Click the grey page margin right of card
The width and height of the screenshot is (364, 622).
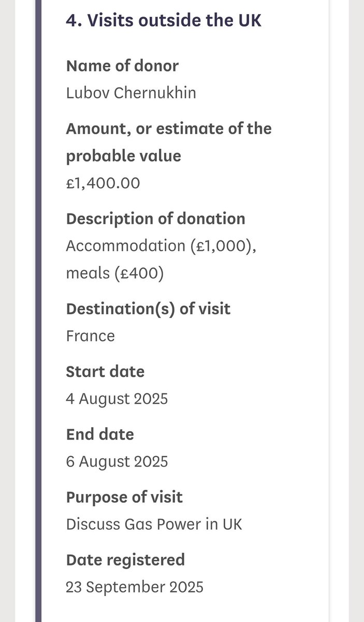click(x=356, y=311)
